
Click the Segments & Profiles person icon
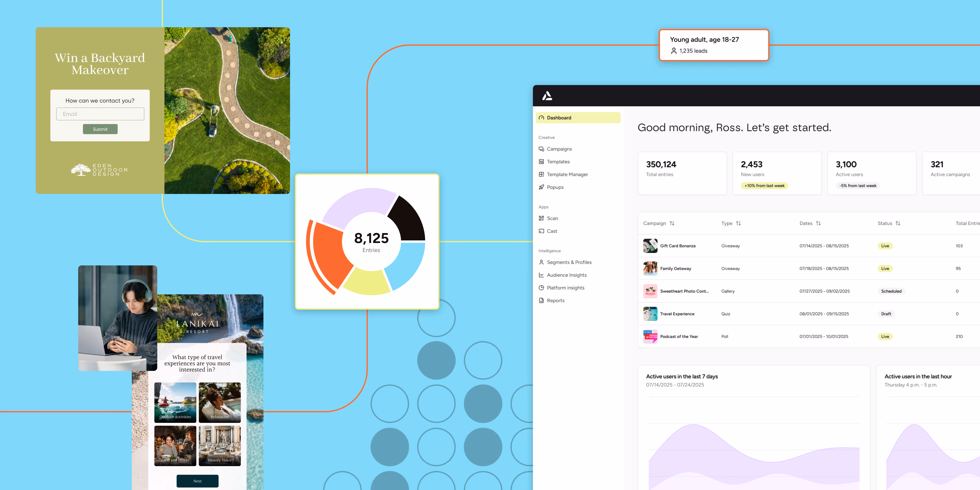pos(541,262)
